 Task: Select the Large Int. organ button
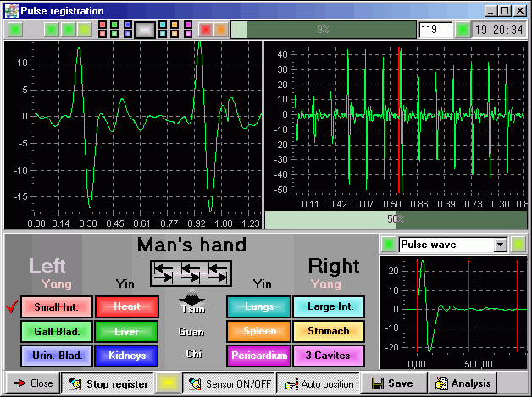(329, 306)
